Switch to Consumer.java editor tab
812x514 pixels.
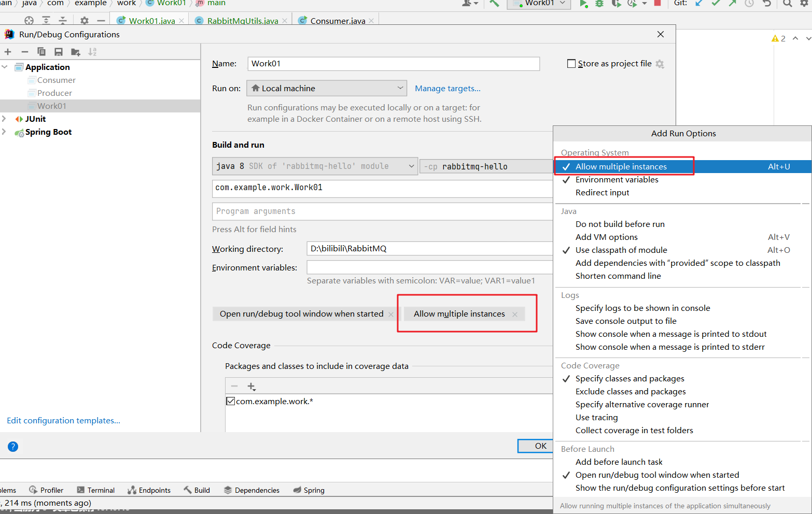point(337,21)
